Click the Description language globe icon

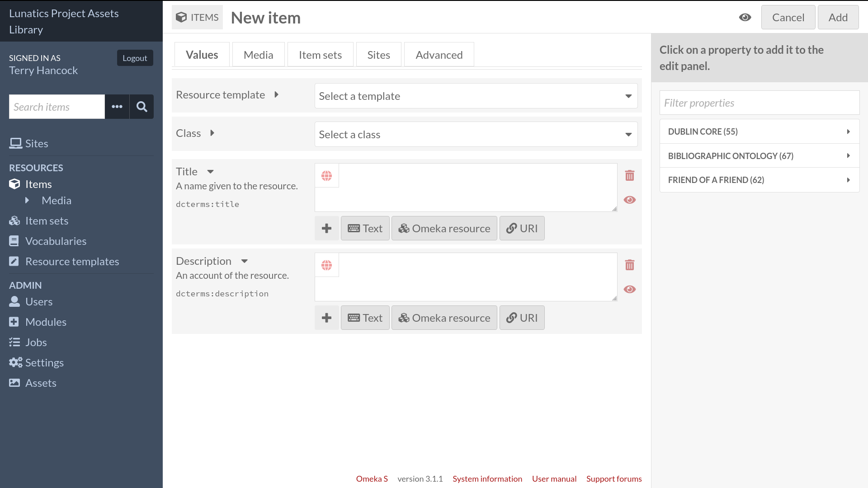point(327,265)
